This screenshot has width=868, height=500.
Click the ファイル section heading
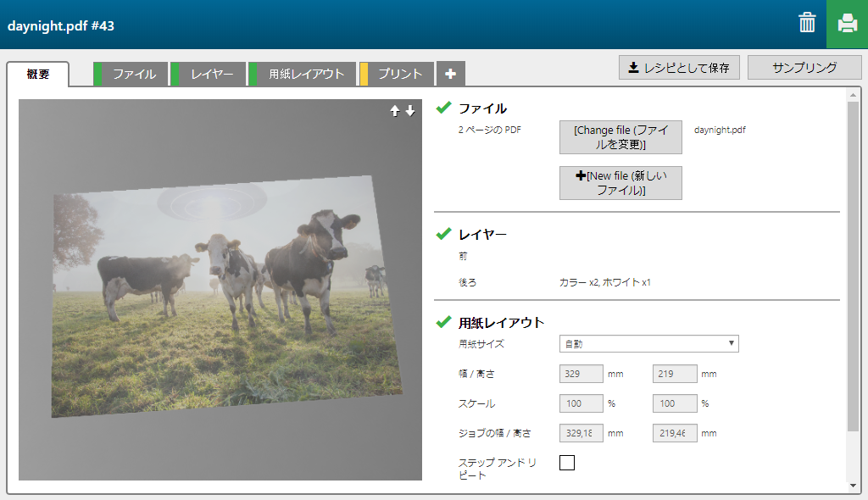click(x=482, y=108)
